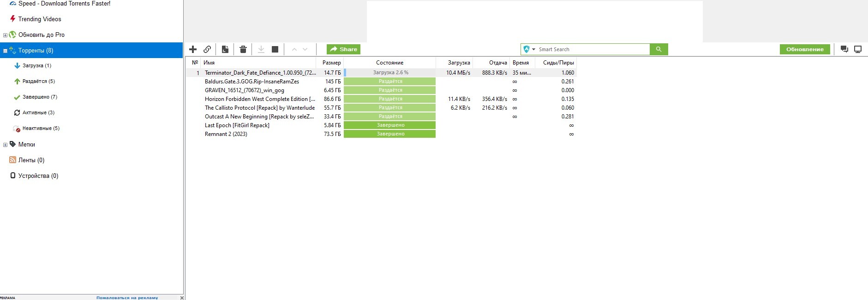Click Пожаловаться на рекламу link
Viewport: 868px width, 300px height.
127,298
